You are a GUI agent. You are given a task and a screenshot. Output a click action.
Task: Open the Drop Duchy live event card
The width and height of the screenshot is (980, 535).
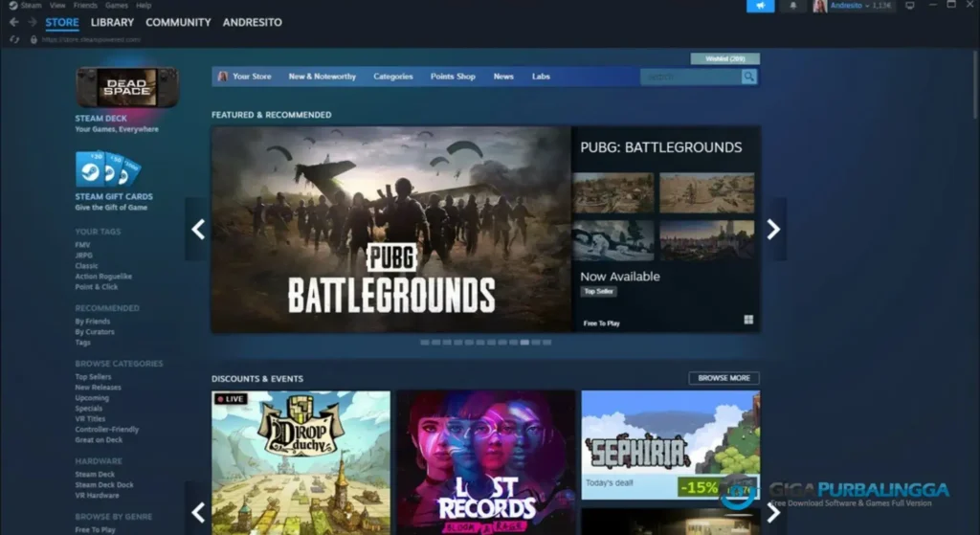301,462
